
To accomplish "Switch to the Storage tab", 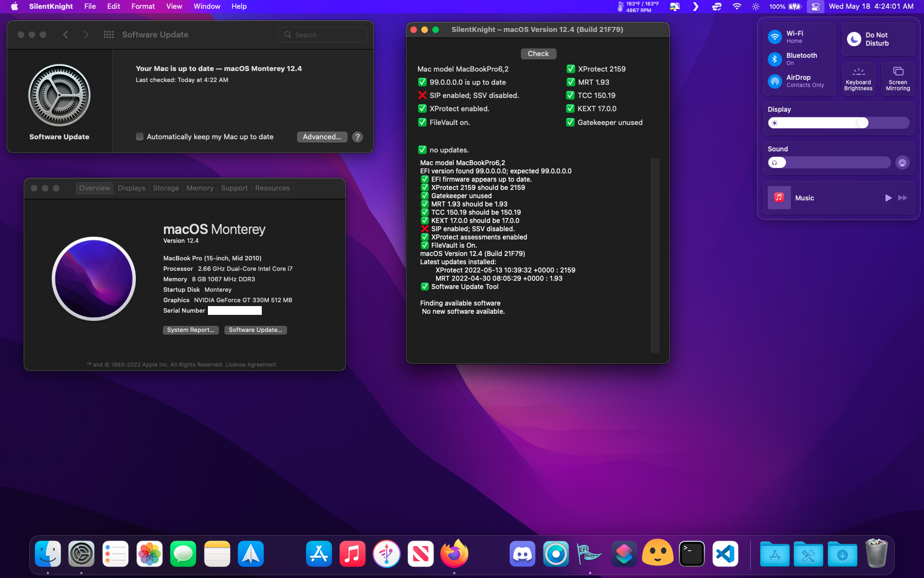I will 166,188.
